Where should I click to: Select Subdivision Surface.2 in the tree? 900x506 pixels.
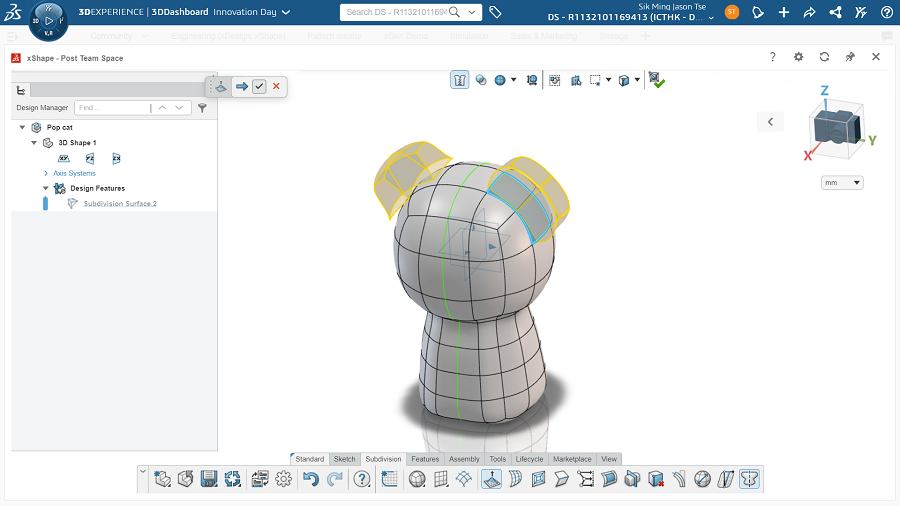click(120, 203)
